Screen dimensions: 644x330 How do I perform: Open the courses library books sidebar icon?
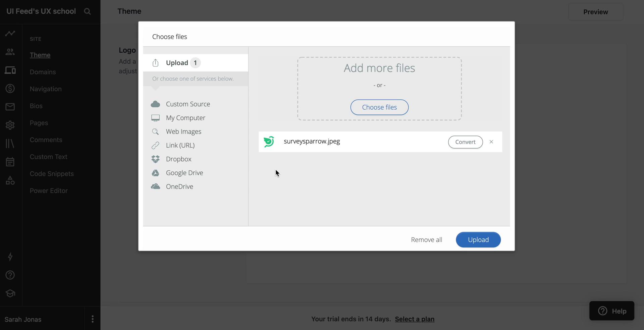click(10, 144)
